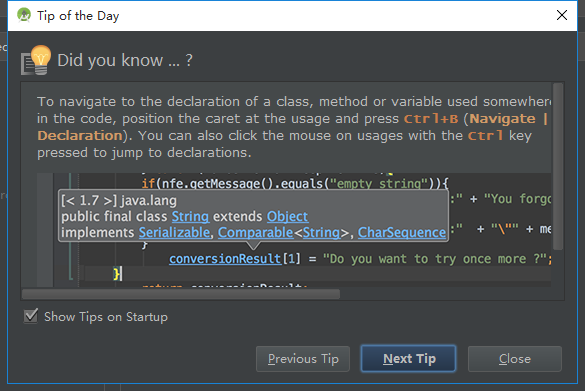
Task: Open the String class link
Action: click(x=190, y=216)
